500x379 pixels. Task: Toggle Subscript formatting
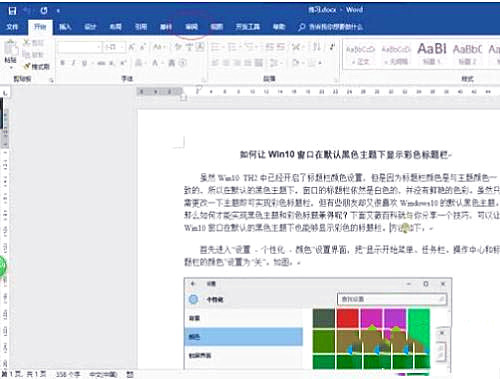point(113,63)
